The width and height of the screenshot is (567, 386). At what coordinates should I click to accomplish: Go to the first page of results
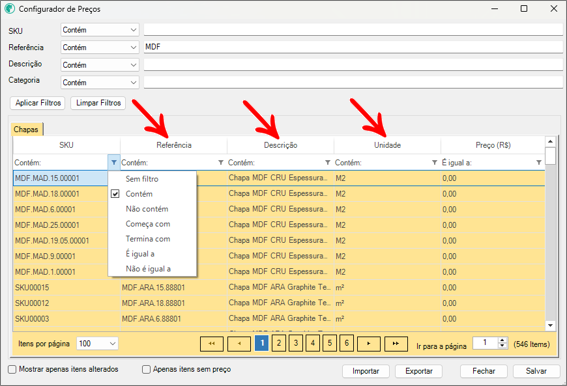click(212, 343)
